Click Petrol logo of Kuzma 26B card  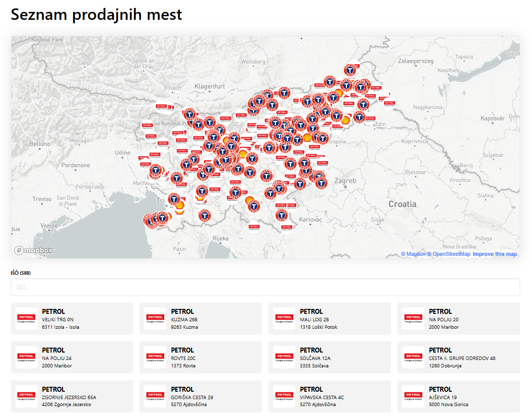[155, 319]
